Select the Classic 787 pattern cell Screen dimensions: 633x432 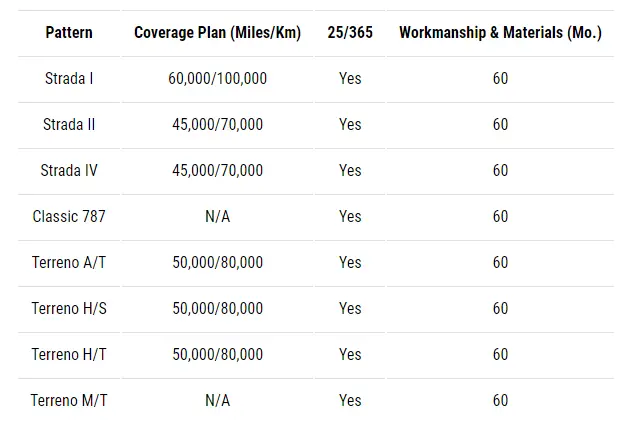69,217
